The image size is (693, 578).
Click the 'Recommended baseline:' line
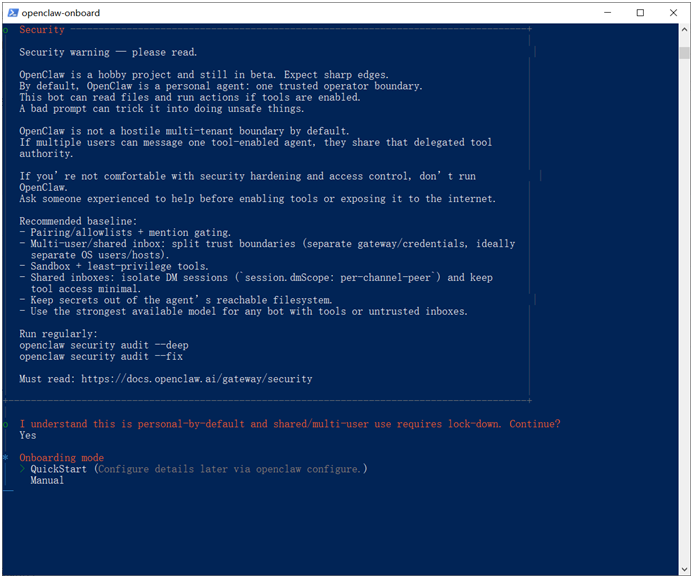tap(78, 221)
